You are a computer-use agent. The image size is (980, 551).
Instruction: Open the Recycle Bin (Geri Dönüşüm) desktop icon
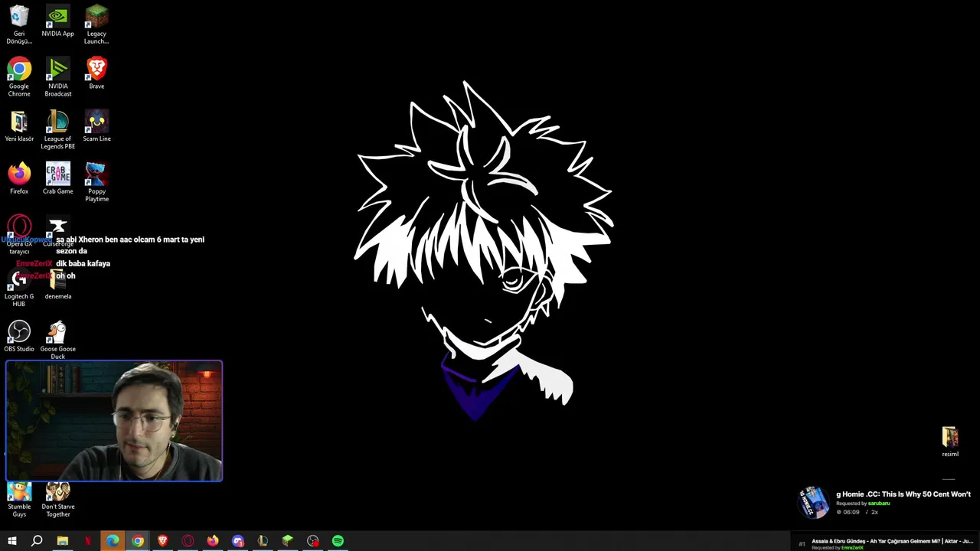tap(19, 24)
